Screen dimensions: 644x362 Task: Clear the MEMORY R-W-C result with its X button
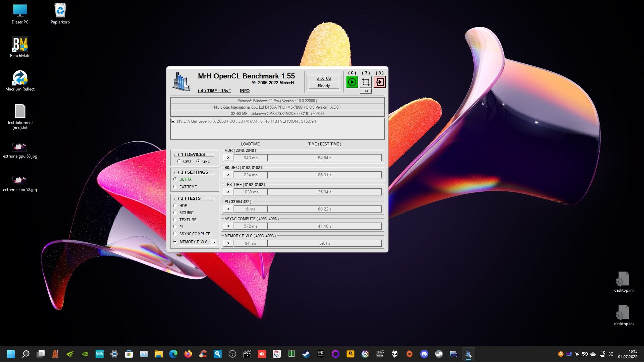point(228,243)
